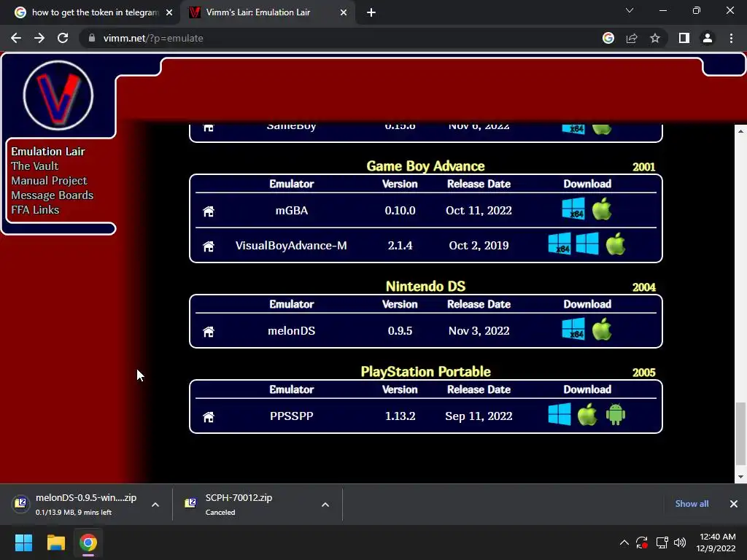Open the Message Boards link
747x560 pixels.
coord(52,195)
